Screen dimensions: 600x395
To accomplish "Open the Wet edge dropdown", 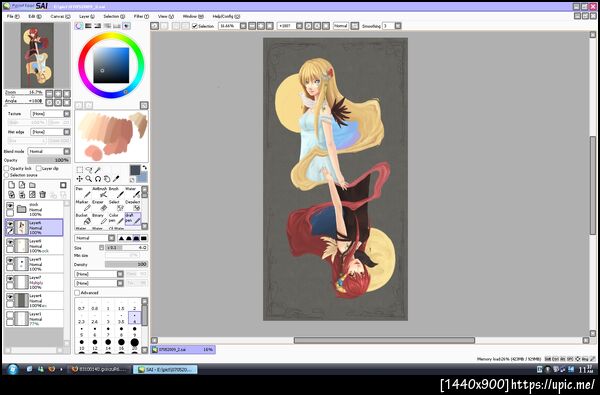I will pyautogui.click(x=51, y=132).
